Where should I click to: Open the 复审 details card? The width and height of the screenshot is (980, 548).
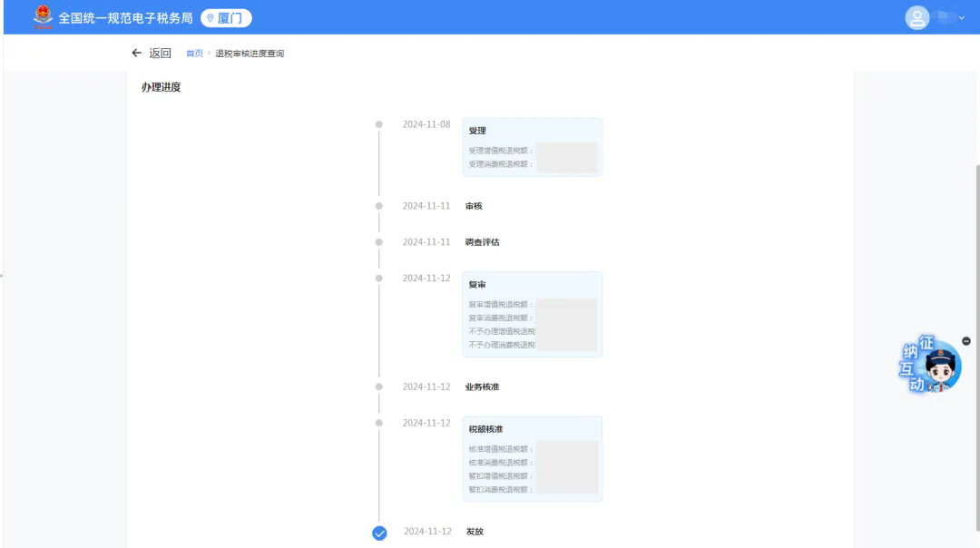(x=532, y=314)
